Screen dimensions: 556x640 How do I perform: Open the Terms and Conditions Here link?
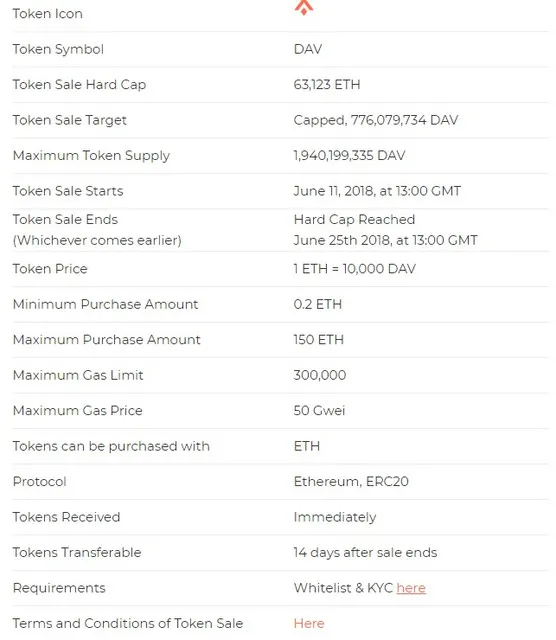pyautogui.click(x=309, y=623)
